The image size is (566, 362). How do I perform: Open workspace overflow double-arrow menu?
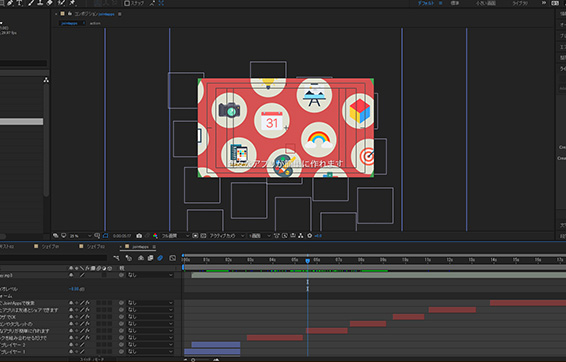point(544,3)
